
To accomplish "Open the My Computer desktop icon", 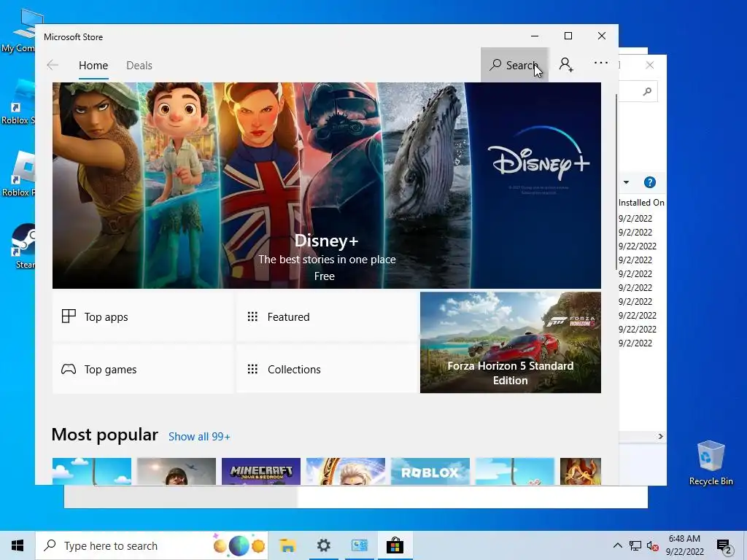I will pos(19,30).
